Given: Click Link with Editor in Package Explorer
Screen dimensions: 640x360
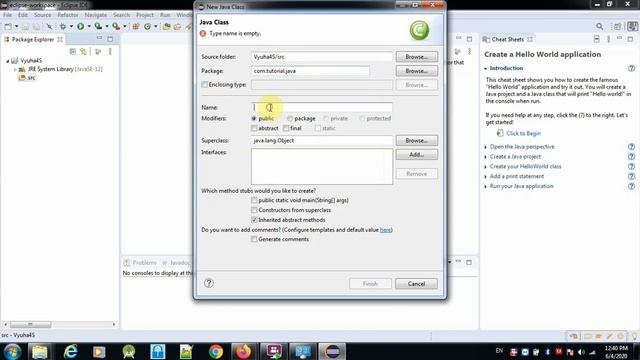Looking at the screenshot, I should [x=84, y=51].
